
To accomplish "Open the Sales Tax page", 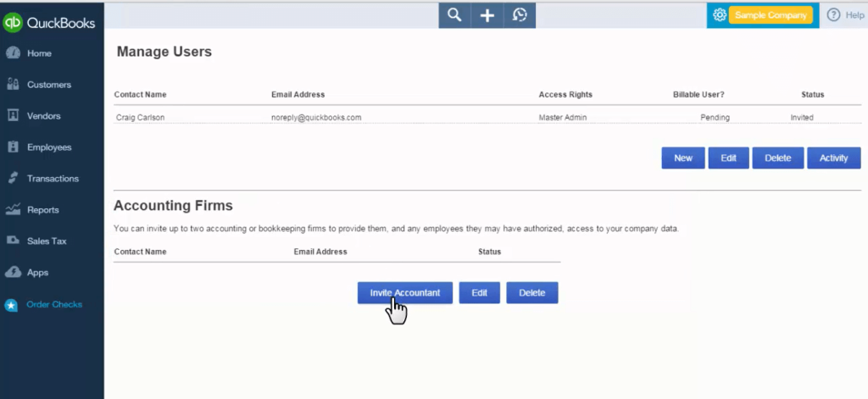I will coord(47,241).
